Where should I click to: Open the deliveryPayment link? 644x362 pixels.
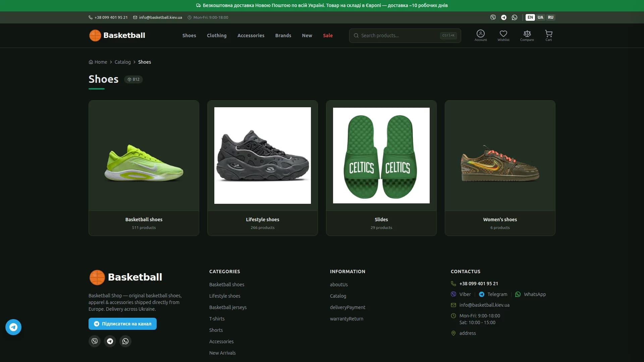[x=347, y=307]
